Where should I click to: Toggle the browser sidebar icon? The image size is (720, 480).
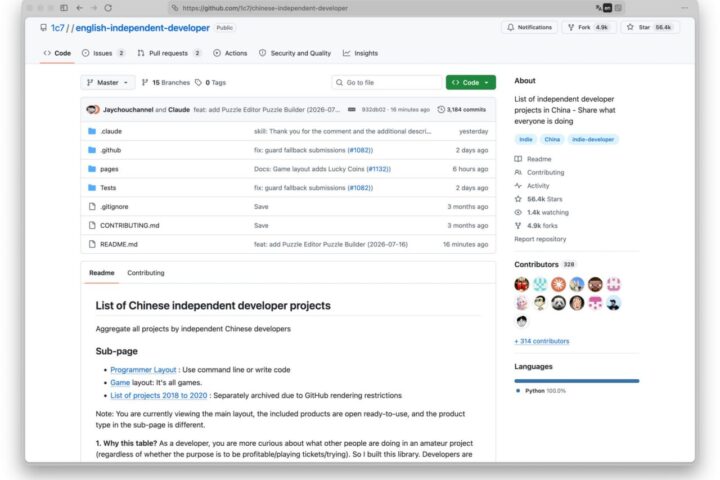64,8
